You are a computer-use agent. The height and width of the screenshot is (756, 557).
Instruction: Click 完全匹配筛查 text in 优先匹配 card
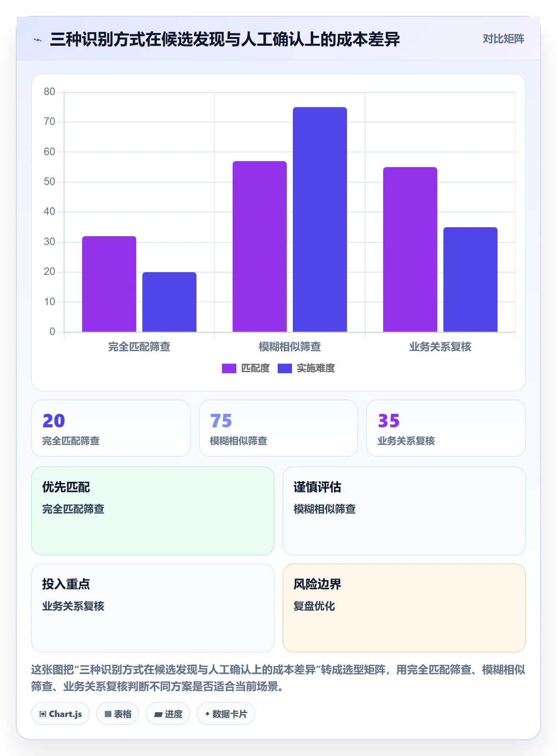click(73, 509)
